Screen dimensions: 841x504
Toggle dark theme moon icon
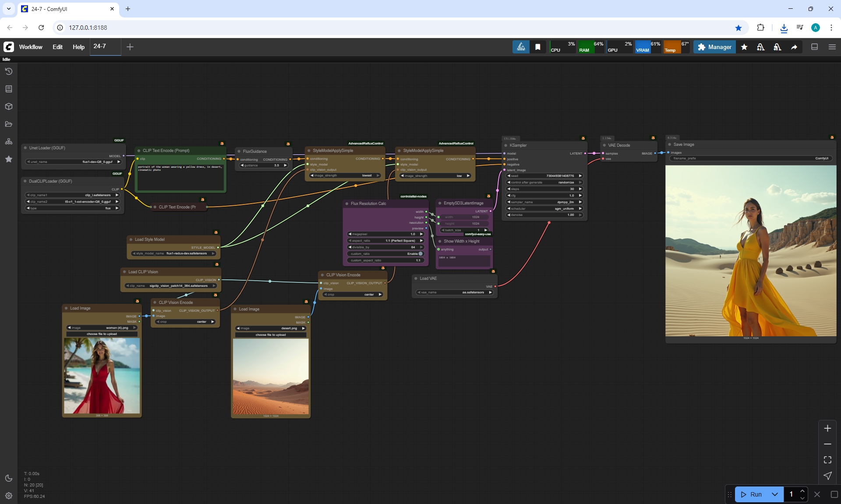(x=9, y=478)
